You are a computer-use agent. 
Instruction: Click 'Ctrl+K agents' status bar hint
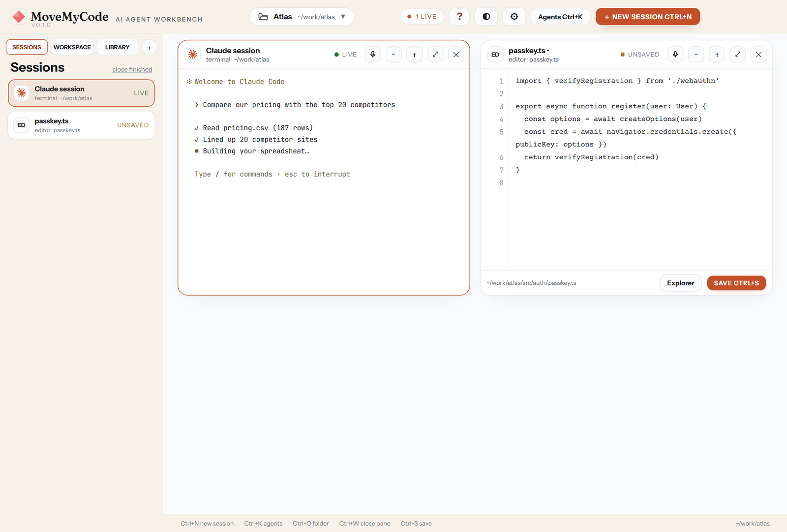[x=263, y=524]
